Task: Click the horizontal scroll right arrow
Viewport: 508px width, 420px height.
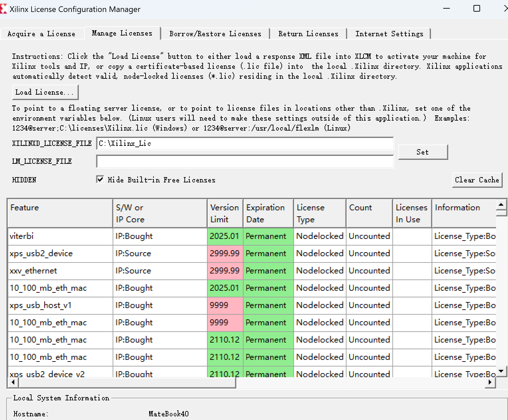Action: pos(490,382)
